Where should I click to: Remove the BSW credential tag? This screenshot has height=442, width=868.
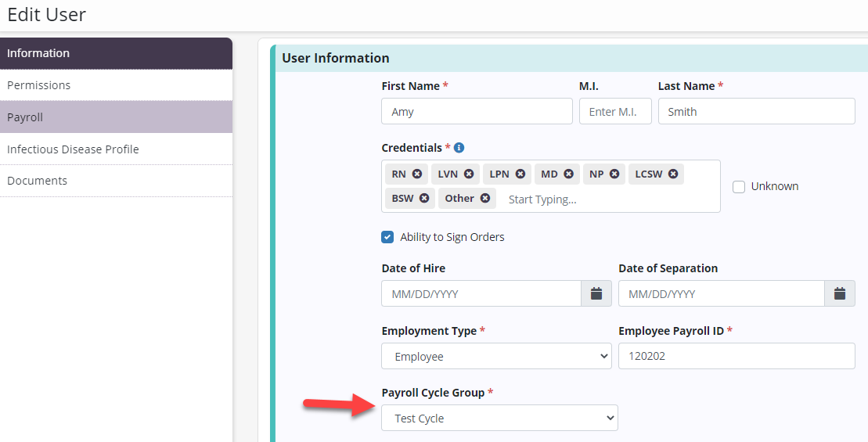[x=424, y=199]
